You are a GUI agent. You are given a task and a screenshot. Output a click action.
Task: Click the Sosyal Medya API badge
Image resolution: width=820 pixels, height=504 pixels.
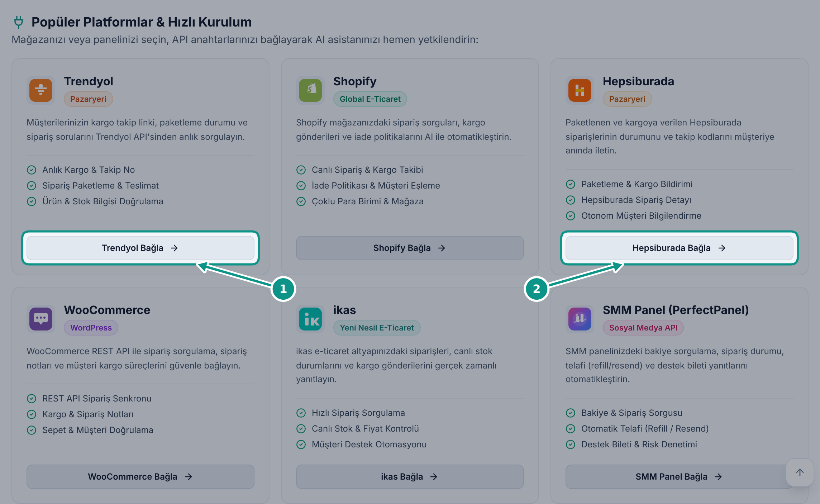pyautogui.click(x=643, y=328)
